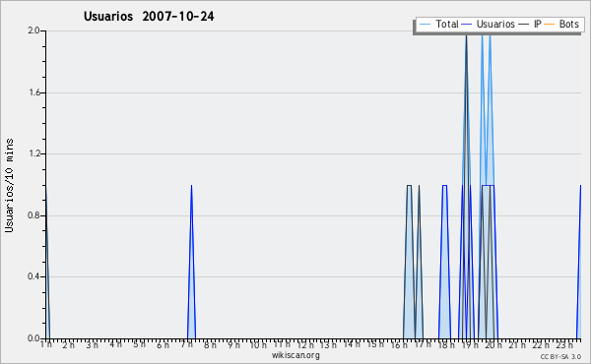Click the '15 h' x-axis label

375,344
